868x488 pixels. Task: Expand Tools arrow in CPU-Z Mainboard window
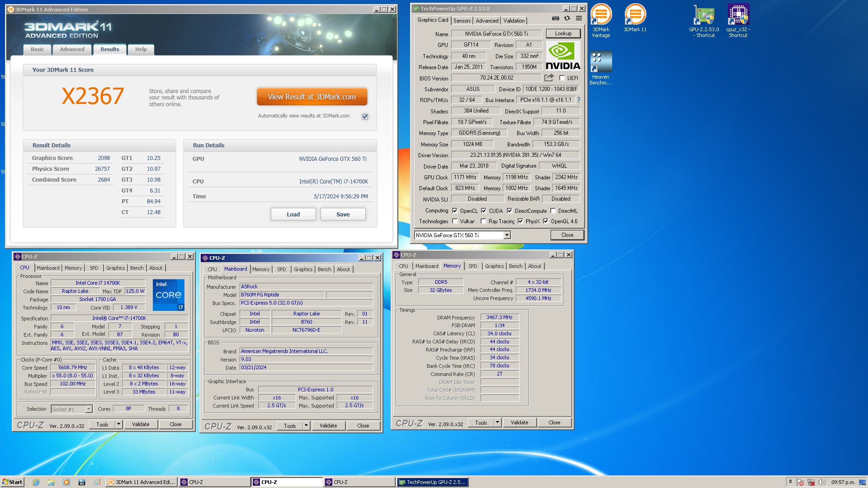(x=306, y=426)
